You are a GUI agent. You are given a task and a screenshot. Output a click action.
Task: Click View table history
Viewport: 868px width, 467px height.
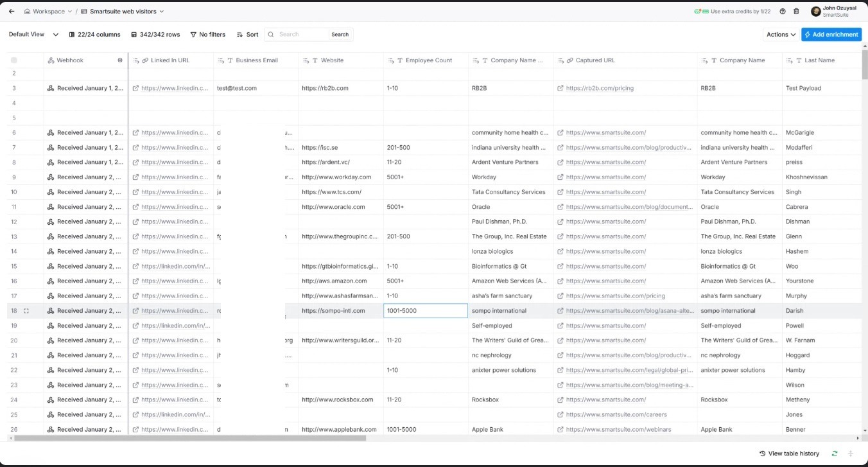[x=789, y=454]
